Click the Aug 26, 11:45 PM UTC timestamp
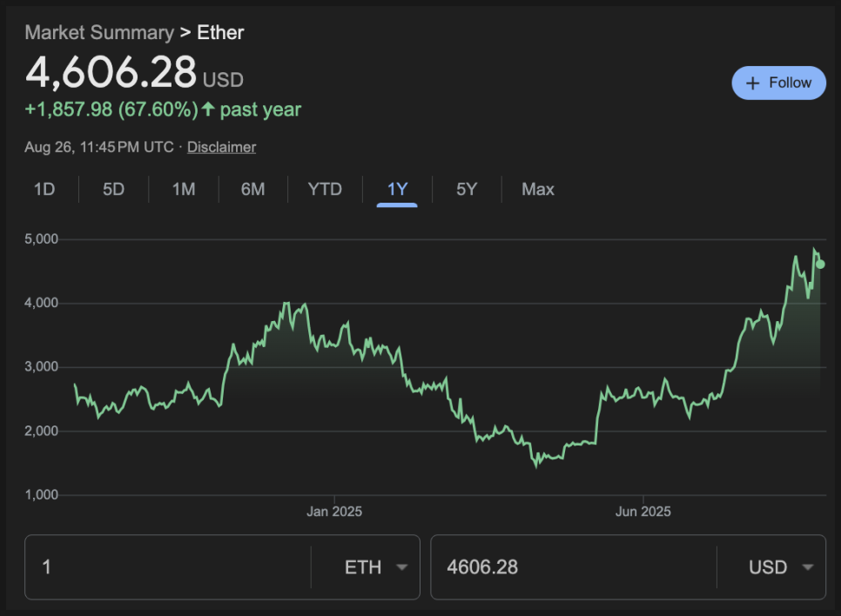841x616 pixels. click(x=99, y=147)
